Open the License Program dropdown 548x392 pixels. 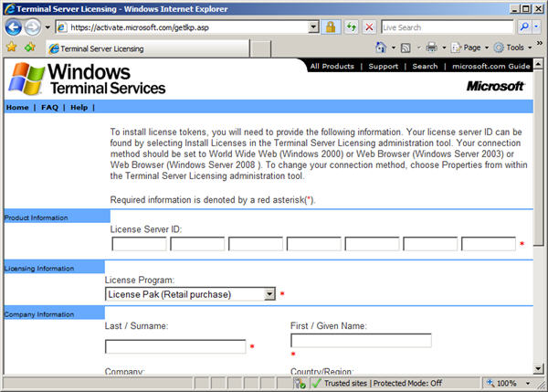click(190, 294)
